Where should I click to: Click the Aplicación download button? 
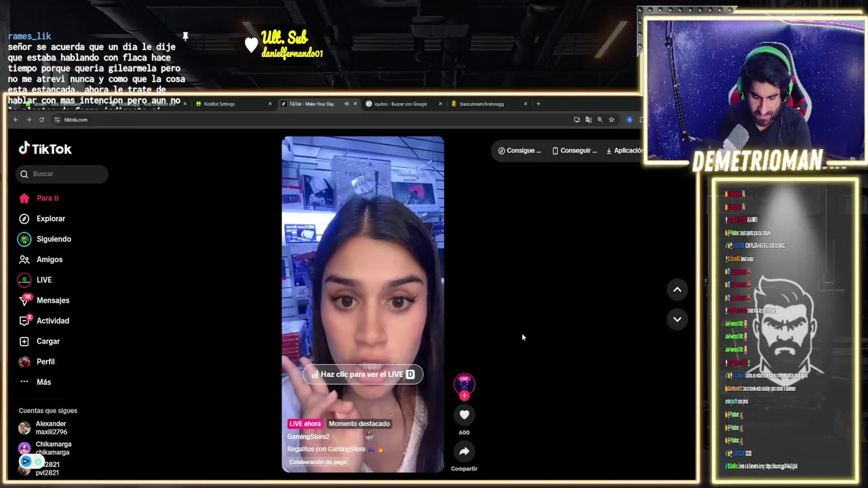(x=624, y=150)
